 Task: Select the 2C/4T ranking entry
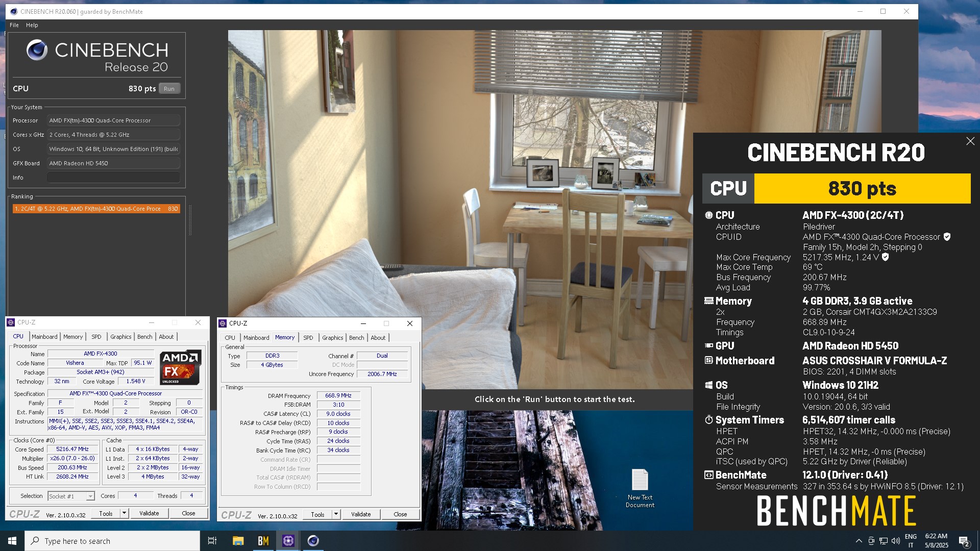[x=96, y=209]
